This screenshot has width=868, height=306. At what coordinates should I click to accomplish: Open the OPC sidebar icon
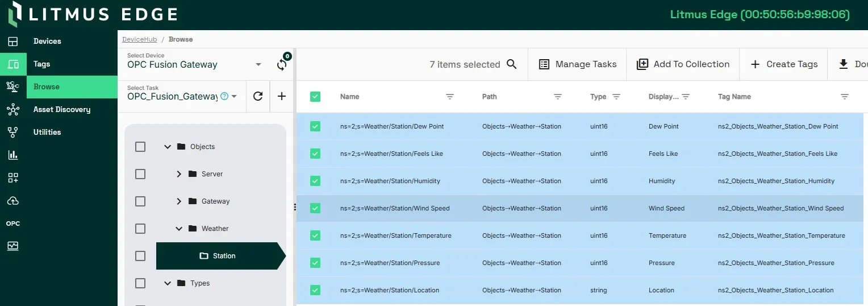tap(13, 224)
